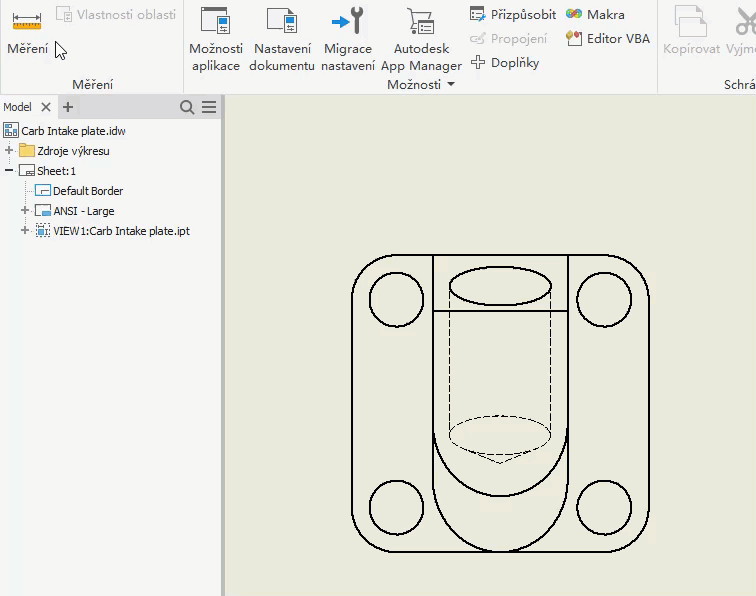Select Carb Intake plate.idw root item
The image size is (756, 596).
[73, 131]
